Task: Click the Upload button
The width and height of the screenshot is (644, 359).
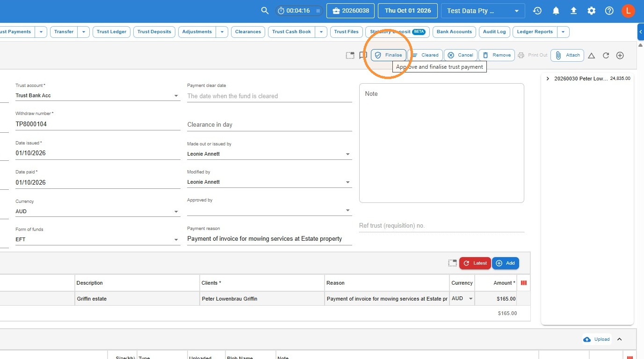Action: pos(597,339)
